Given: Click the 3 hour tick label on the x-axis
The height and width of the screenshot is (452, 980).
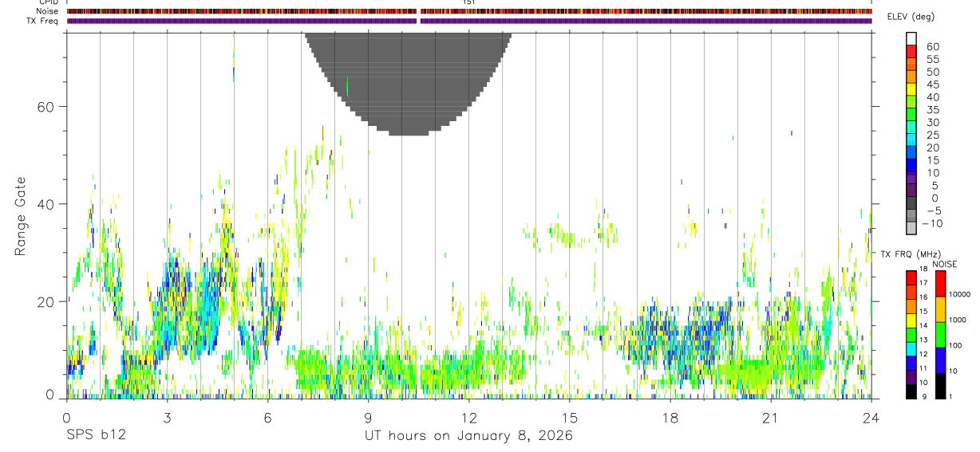Looking at the screenshot, I should click(167, 418).
